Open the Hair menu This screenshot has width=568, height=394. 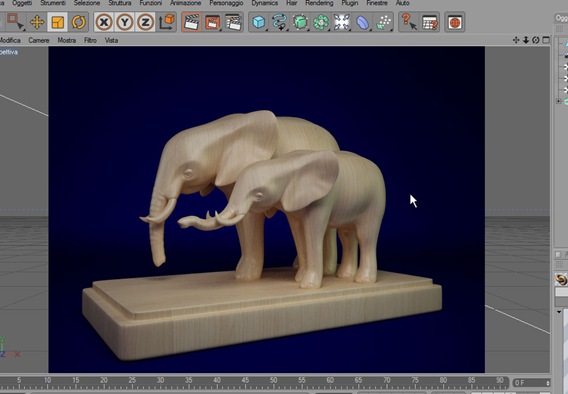292,3
